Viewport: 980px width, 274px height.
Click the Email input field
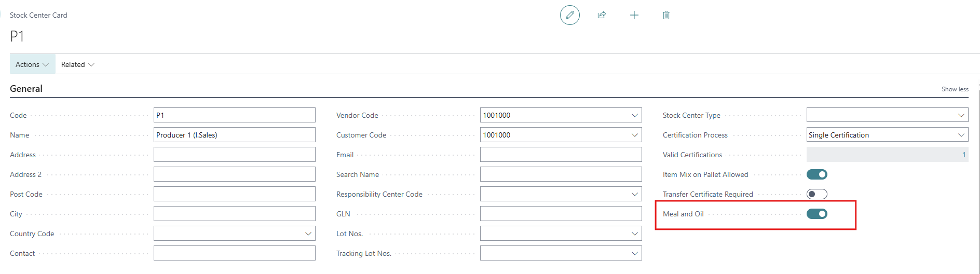[x=561, y=155]
